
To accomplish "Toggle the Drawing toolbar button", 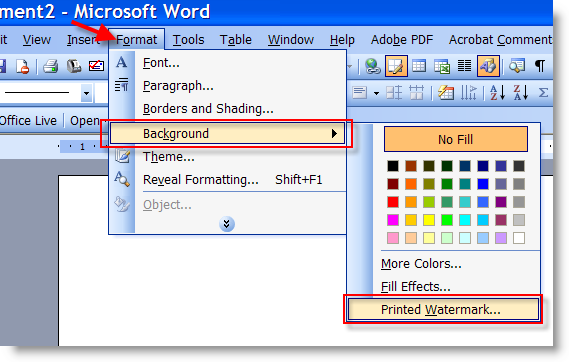I will click(488, 66).
